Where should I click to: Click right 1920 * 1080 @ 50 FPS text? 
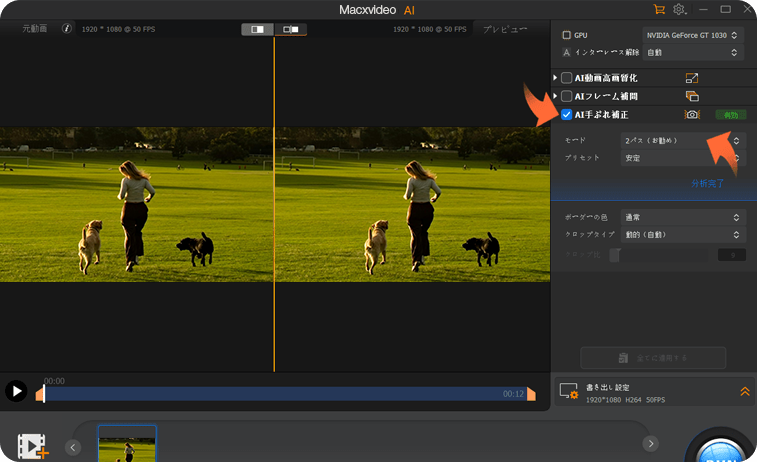pyautogui.click(x=430, y=29)
